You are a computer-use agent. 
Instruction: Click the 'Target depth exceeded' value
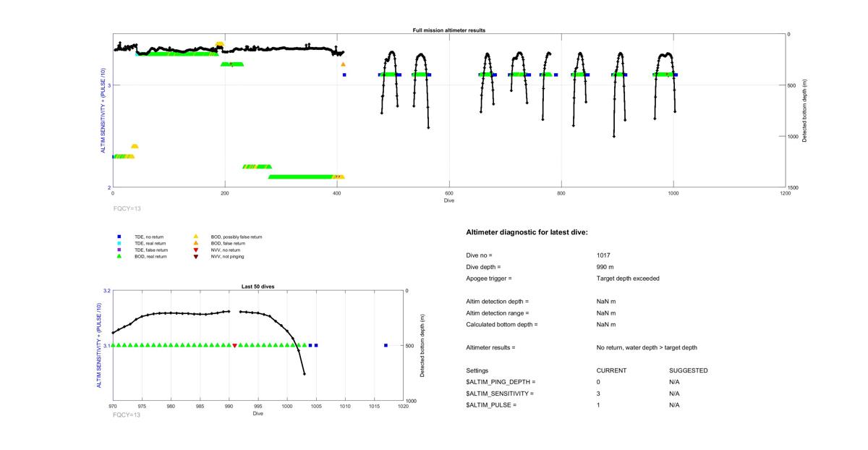(628, 279)
